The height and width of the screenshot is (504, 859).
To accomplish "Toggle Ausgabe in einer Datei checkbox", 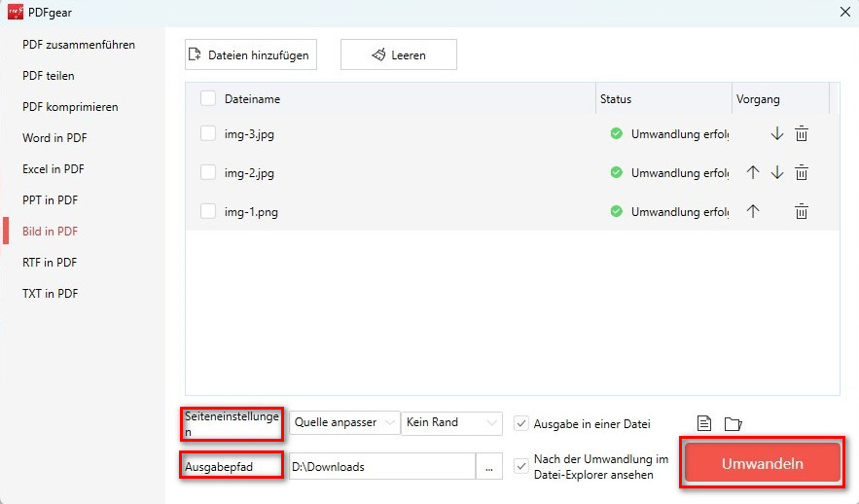I will tap(521, 423).
